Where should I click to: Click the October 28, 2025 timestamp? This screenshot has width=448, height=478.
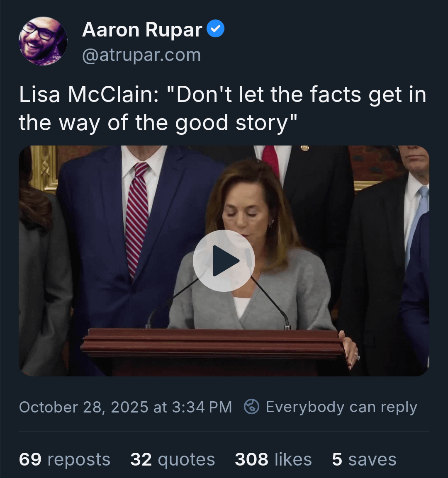125,407
